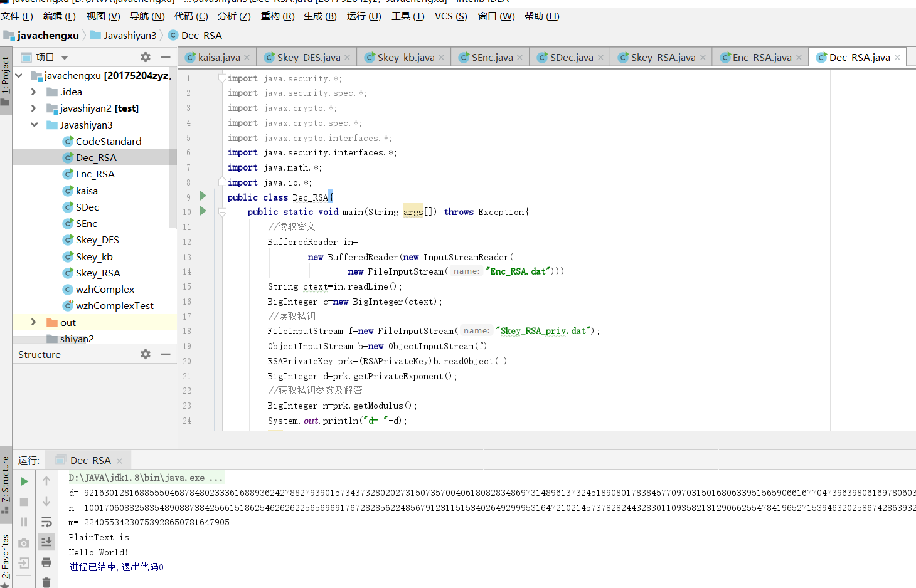Viewport: 916px width, 588px height.
Task: Jump up the stack trace arrow
Action: point(46,481)
